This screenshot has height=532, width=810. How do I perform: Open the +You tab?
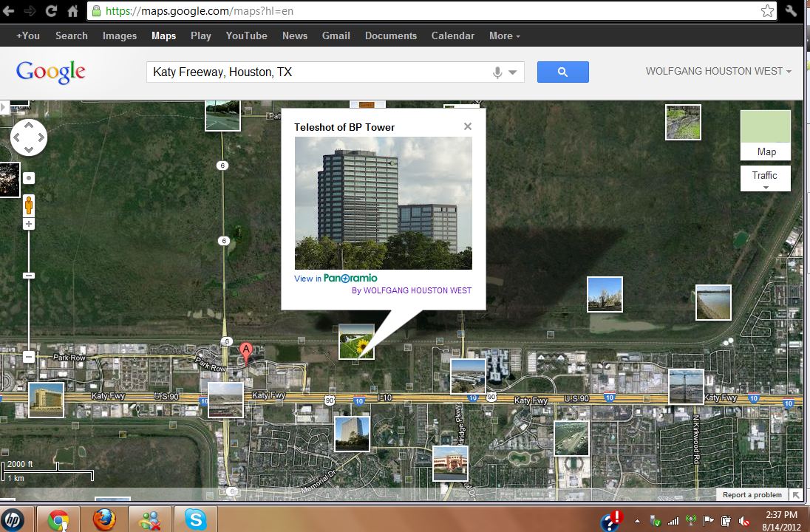[28, 35]
